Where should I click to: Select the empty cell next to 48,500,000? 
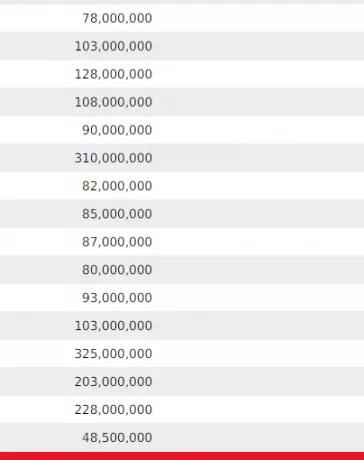pyautogui.click(x=261, y=438)
